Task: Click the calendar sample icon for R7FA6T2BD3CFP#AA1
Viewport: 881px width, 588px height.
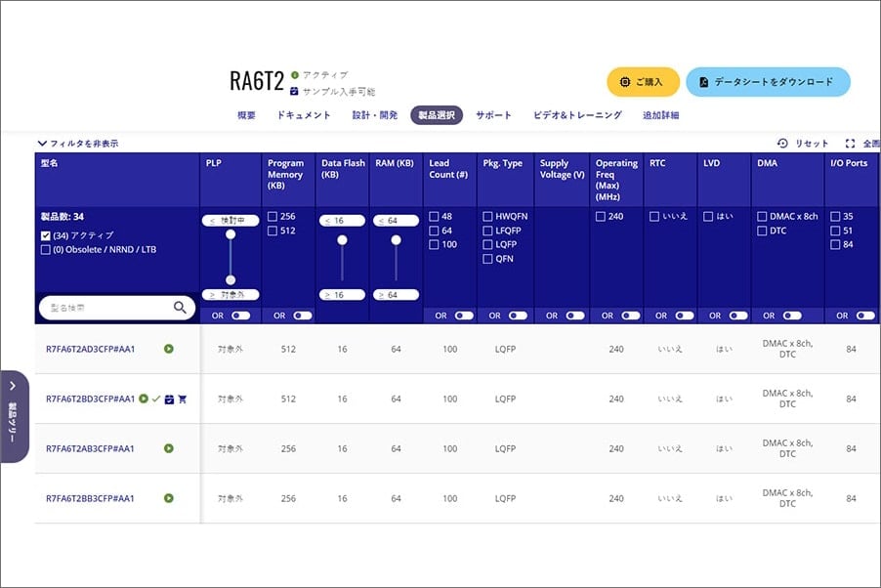Action: (169, 399)
